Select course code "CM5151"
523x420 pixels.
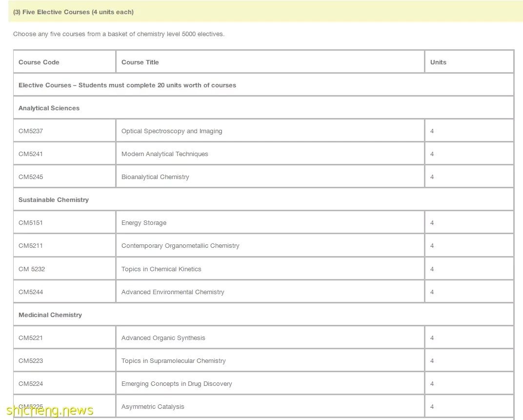pyautogui.click(x=31, y=223)
